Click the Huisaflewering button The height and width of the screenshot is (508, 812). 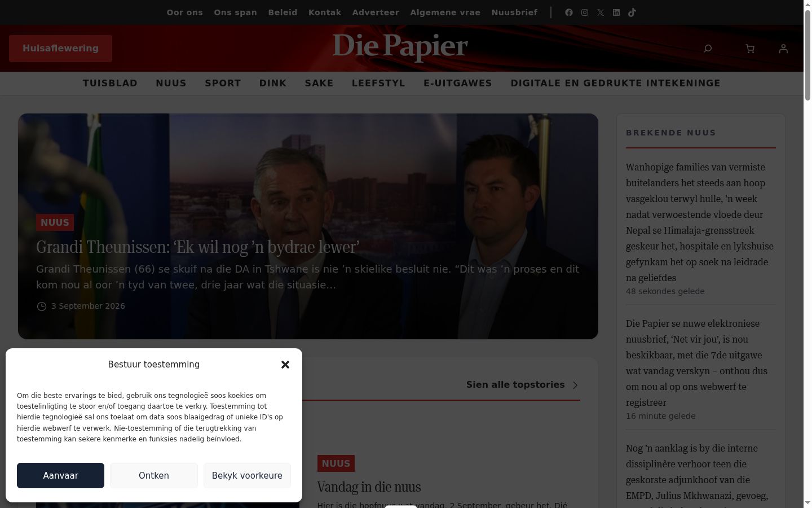pyautogui.click(x=60, y=49)
